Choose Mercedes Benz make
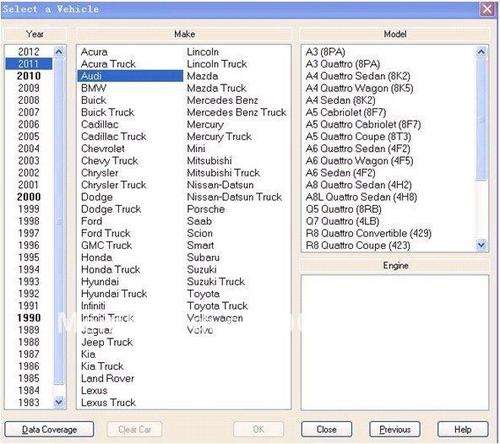500x444 pixels. (x=222, y=100)
